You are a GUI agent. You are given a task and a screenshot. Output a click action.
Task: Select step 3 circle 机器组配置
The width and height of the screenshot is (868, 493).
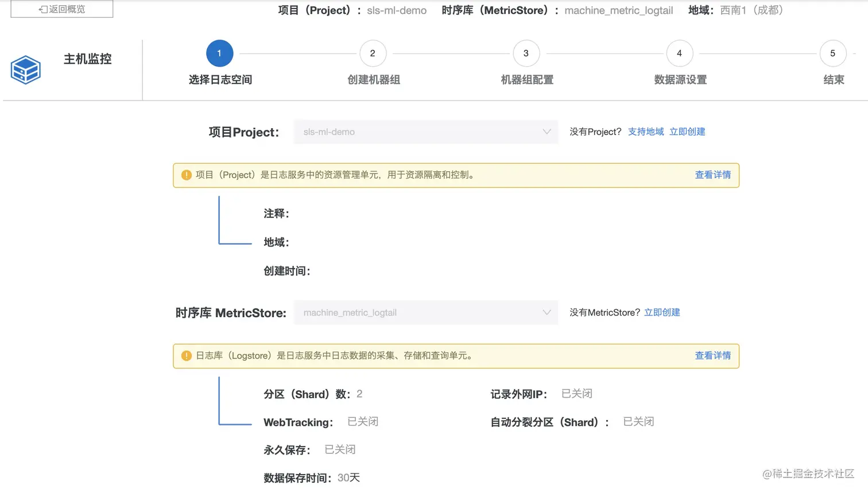pyautogui.click(x=526, y=53)
